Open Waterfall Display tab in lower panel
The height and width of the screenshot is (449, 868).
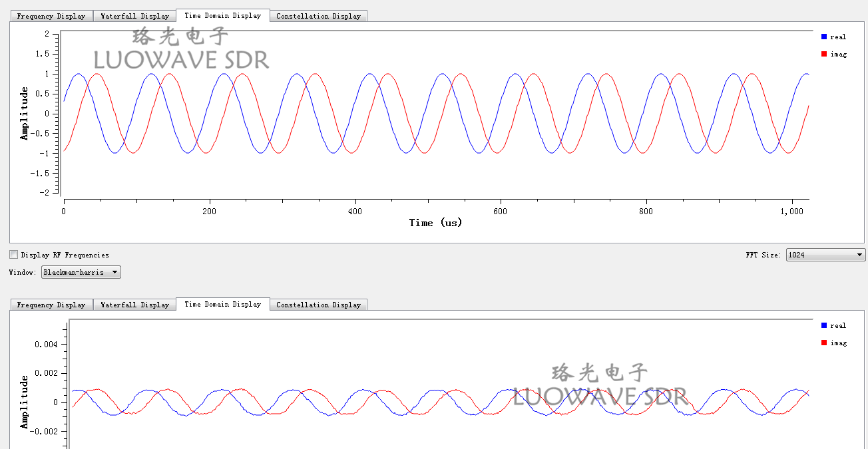(134, 305)
